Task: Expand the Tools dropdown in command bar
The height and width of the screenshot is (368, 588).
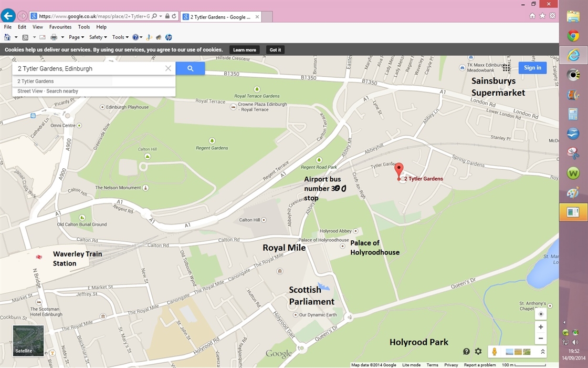Action: coord(120,37)
